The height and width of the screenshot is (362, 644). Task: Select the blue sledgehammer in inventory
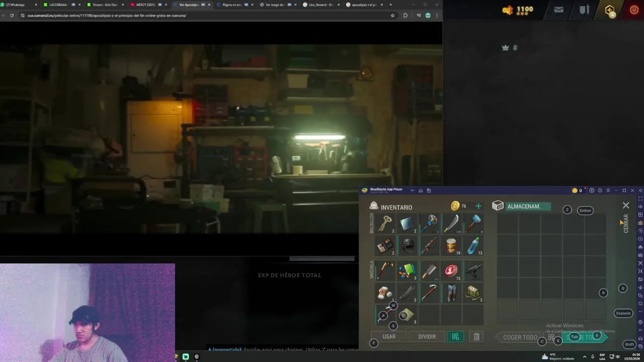473,223
